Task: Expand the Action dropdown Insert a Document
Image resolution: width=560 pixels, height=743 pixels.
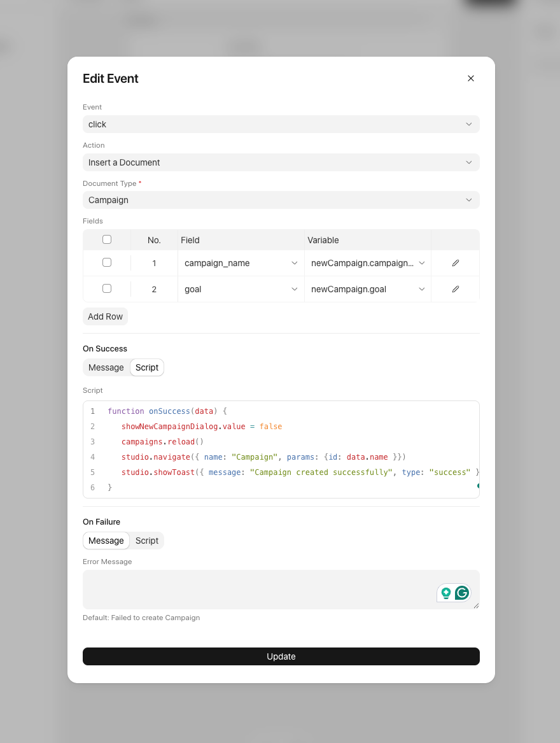Action: coord(281,162)
